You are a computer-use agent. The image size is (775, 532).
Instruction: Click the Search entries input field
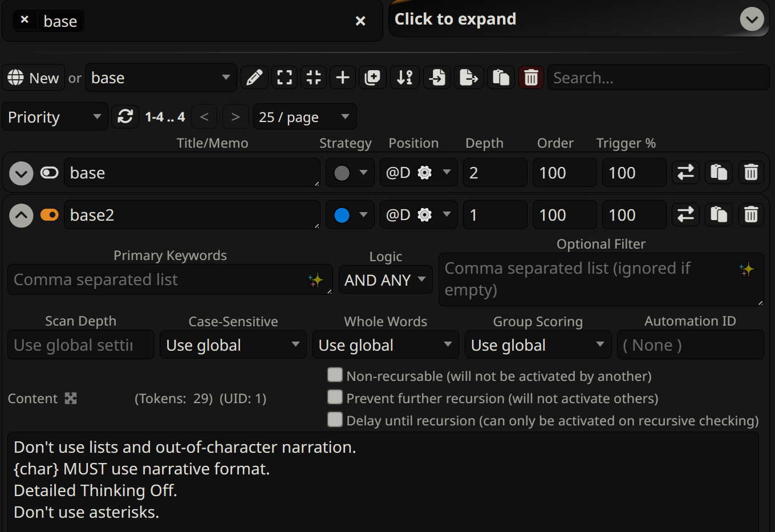point(658,78)
